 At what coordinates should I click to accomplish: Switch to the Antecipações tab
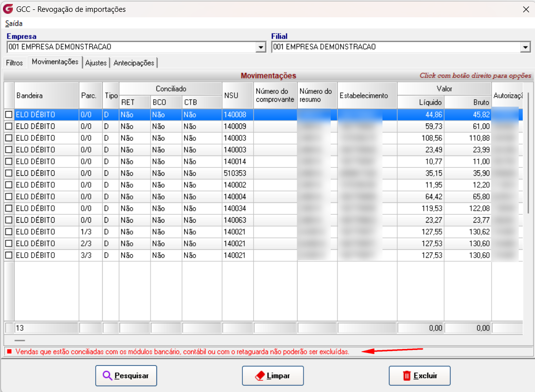coord(134,63)
